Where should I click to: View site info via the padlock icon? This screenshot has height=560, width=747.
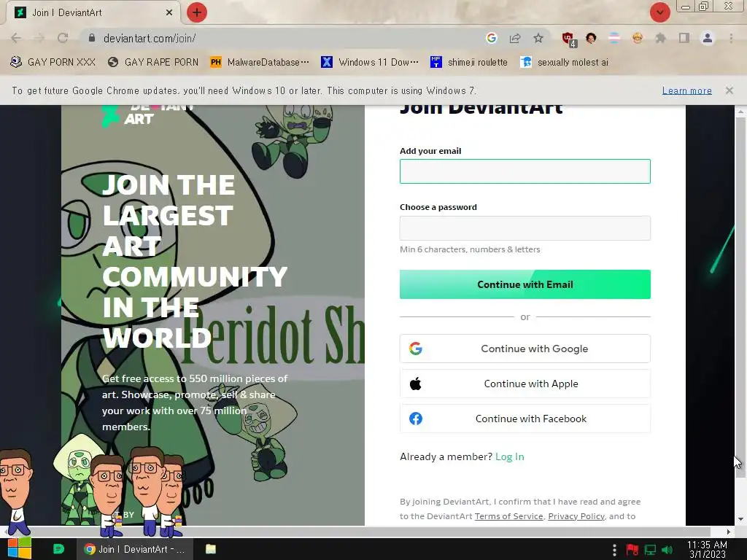click(92, 38)
